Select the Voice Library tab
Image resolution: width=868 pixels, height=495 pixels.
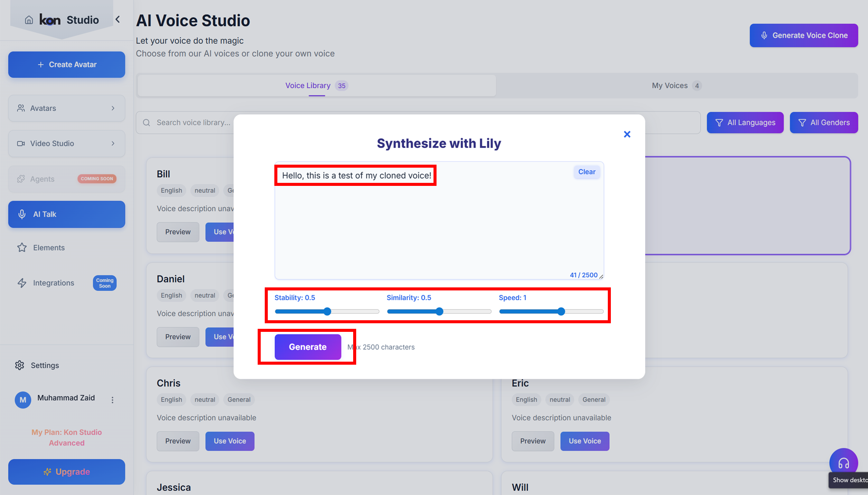coord(316,85)
